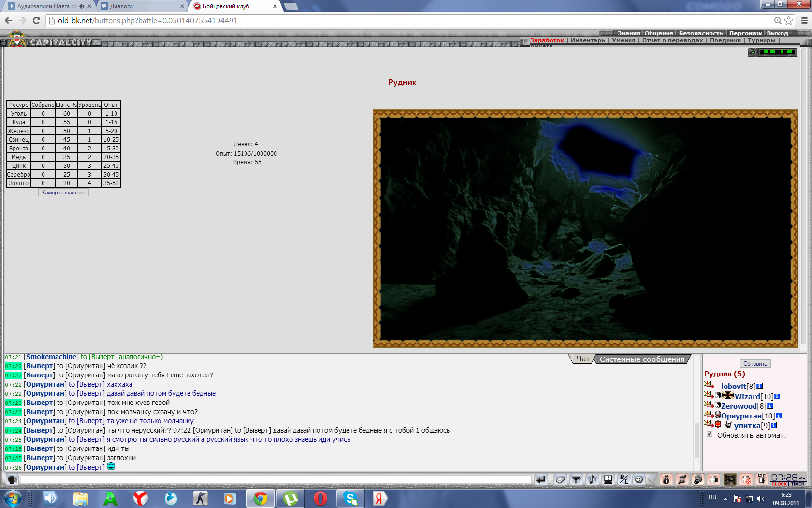This screenshot has width=812, height=508.
Task: Click the chat message input field
Action: (276, 479)
